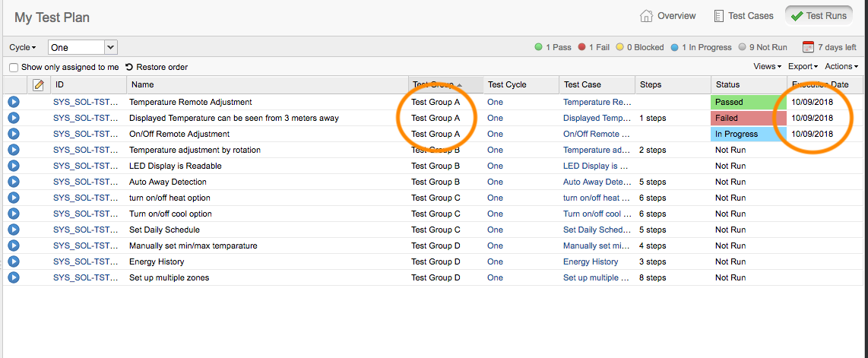
Task: Click the red Failed status cell
Action: click(x=749, y=118)
